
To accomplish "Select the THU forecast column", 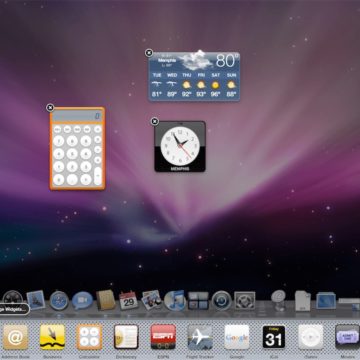I will (187, 85).
